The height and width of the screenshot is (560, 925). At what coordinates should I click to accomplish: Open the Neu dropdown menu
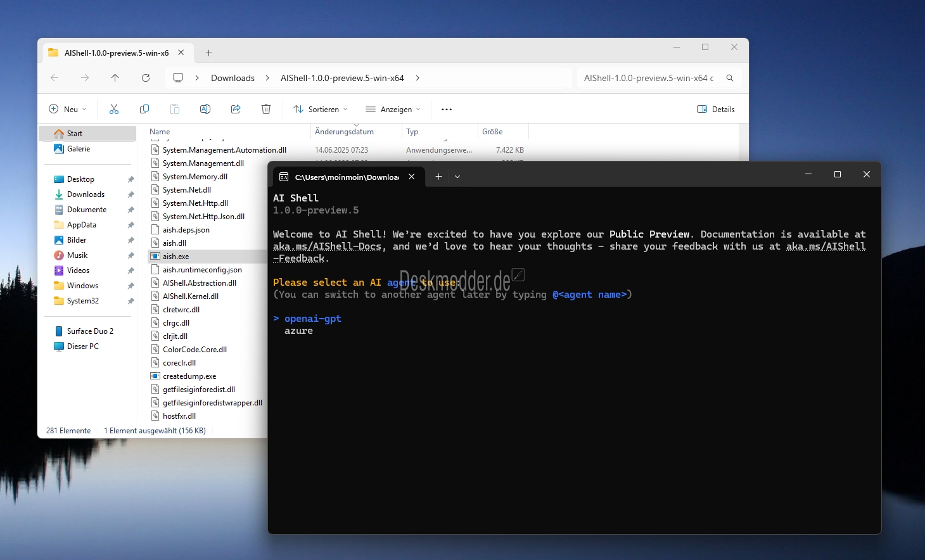click(x=68, y=109)
